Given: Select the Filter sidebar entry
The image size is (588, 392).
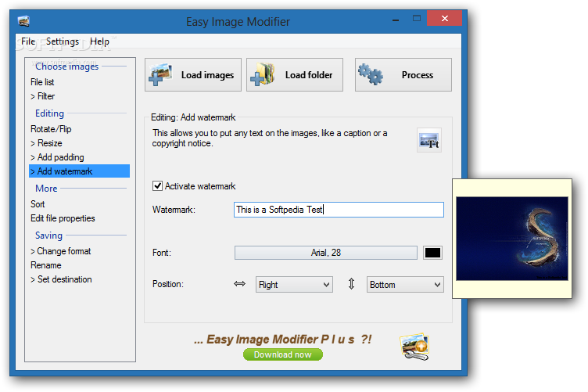Looking at the screenshot, I should tap(42, 96).
